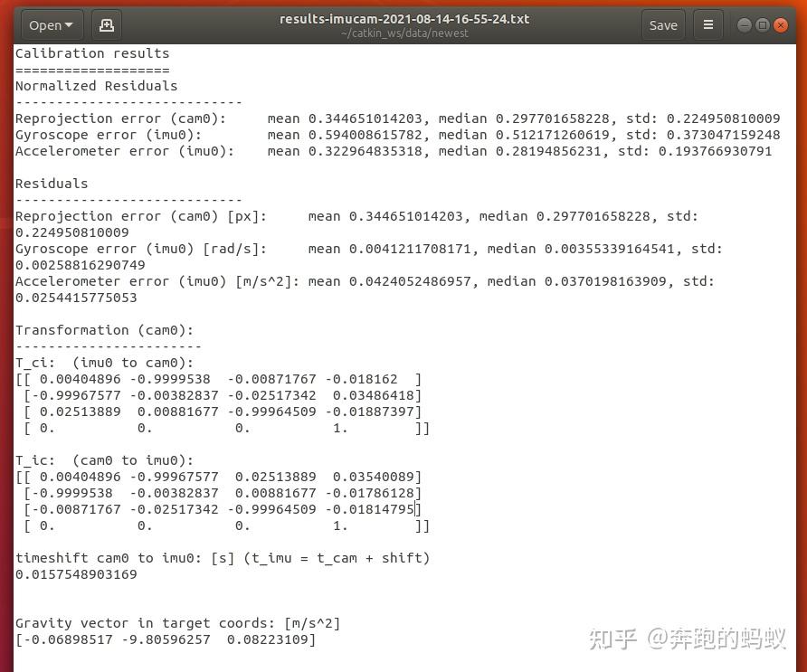Close the gedit window

pyautogui.click(x=780, y=24)
